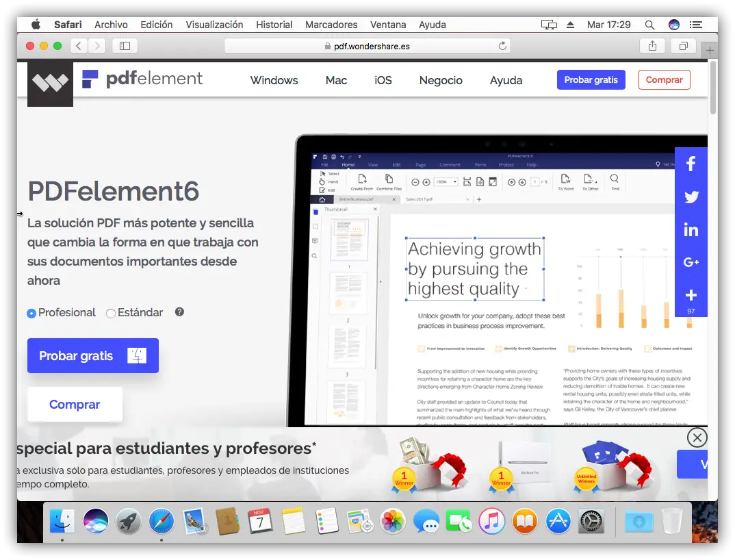
Task: Open Notes from the Dock
Action: point(294,521)
